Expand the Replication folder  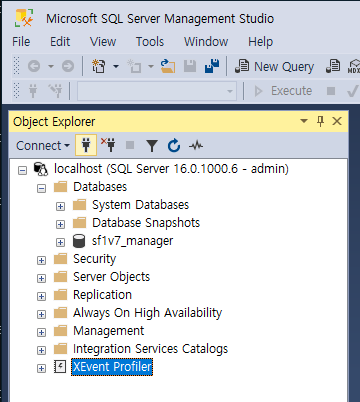(x=41, y=296)
